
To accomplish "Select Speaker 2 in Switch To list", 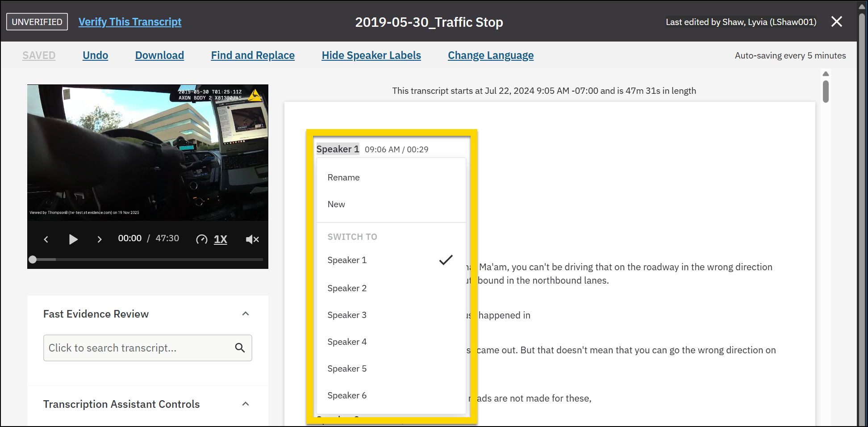I will pos(347,288).
